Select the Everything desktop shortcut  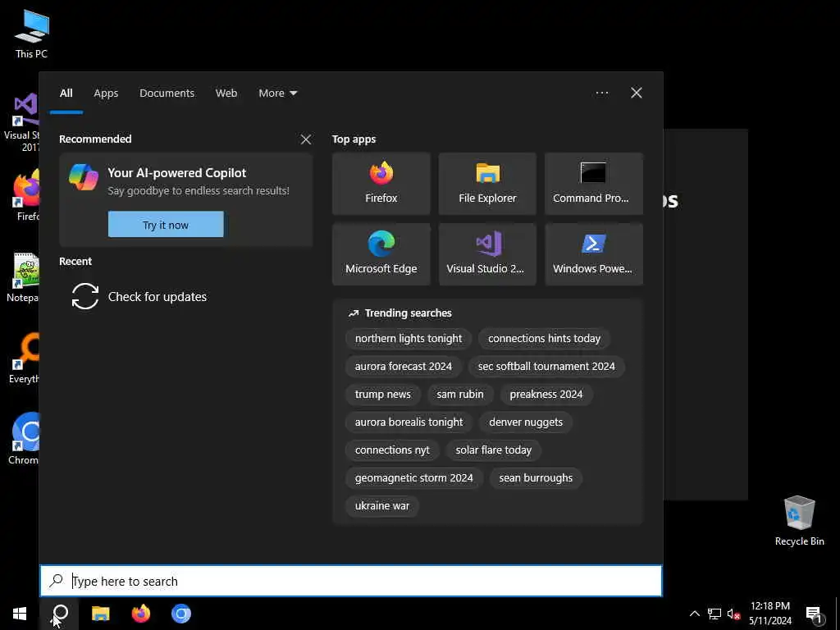(x=24, y=358)
